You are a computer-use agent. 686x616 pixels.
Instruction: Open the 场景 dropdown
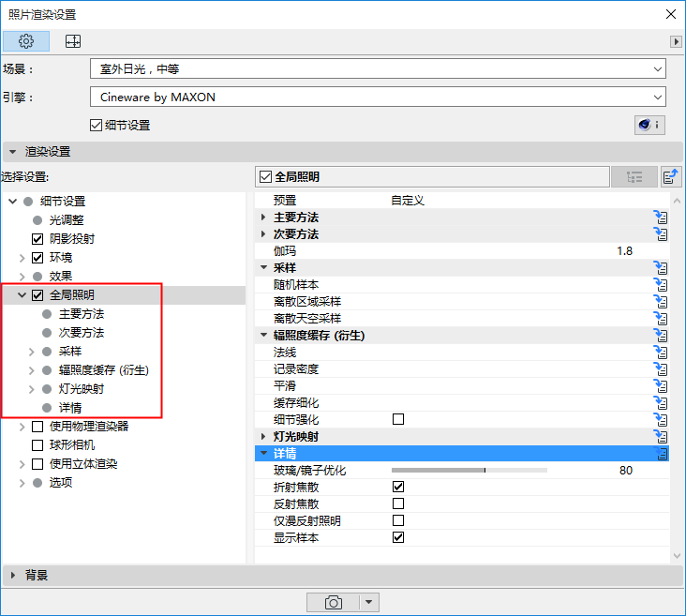click(x=378, y=69)
